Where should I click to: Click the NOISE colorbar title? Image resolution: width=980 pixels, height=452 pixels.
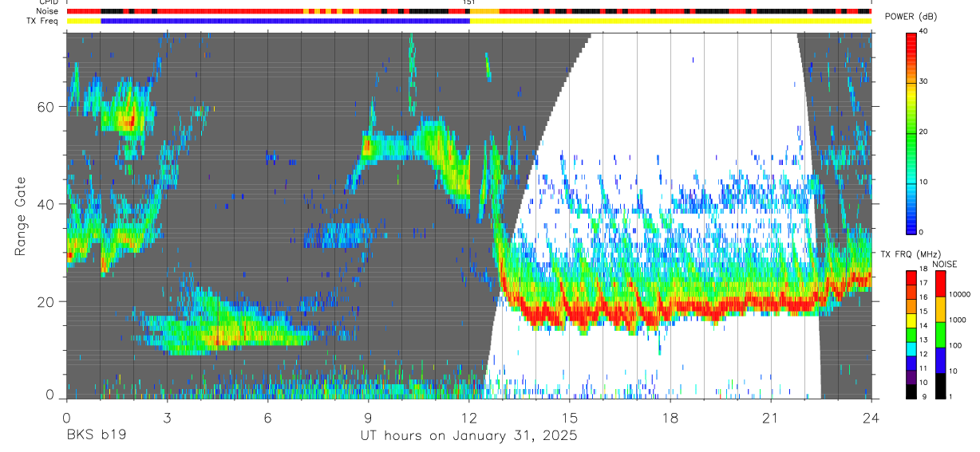point(945,264)
